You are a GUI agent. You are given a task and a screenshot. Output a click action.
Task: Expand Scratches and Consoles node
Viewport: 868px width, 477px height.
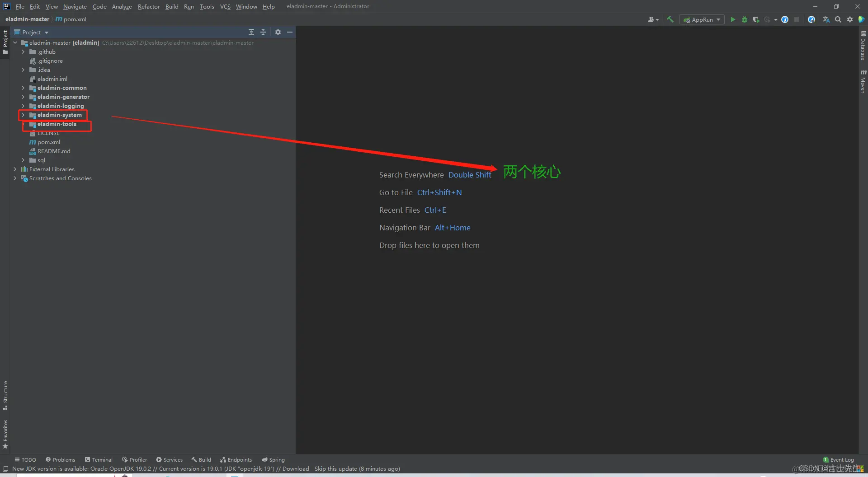pyautogui.click(x=15, y=178)
